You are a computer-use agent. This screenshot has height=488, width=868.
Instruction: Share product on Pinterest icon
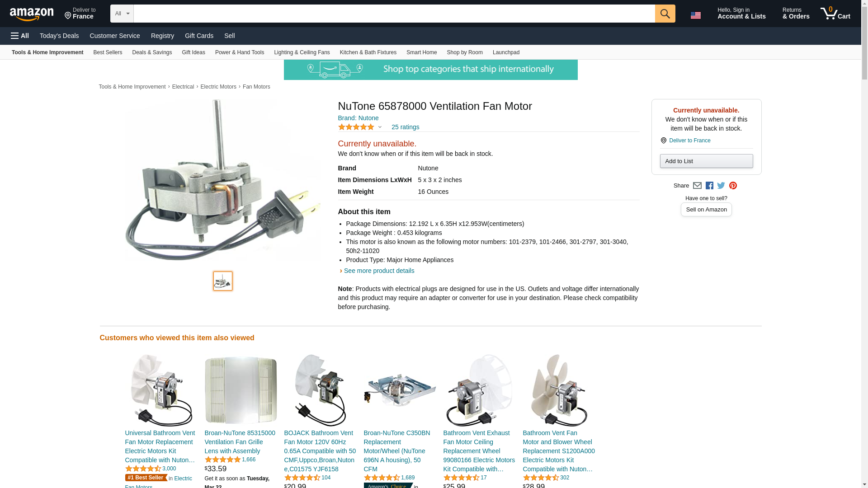click(x=733, y=186)
